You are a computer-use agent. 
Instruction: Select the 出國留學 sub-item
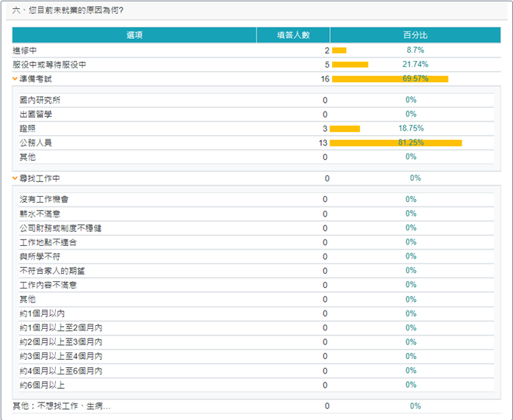pyautogui.click(x=36, y=115)
